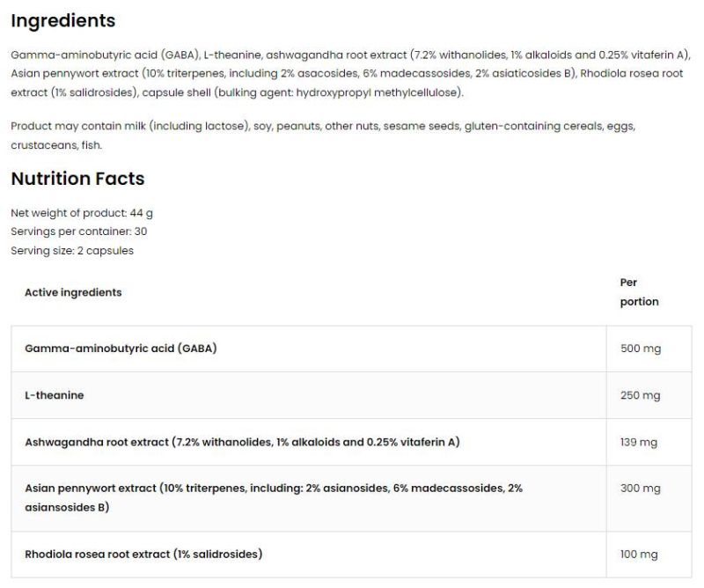The image size is (704, 588).
Task: Click the Serving size: 2 capsules line
Action: coord(72,250)
